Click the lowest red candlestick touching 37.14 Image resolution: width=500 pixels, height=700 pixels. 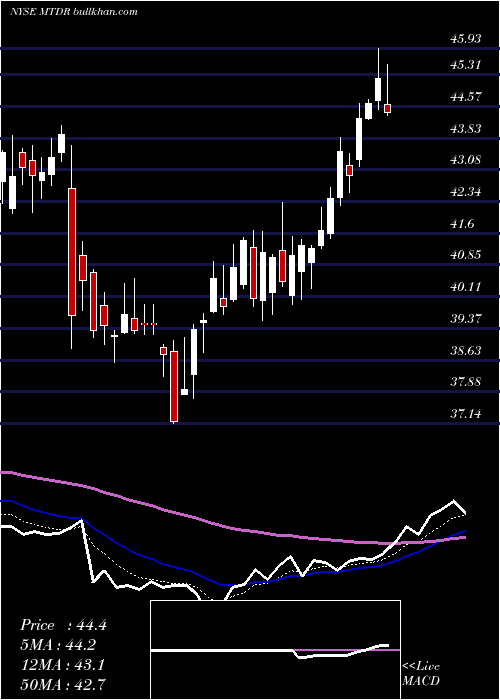[173, 386]
